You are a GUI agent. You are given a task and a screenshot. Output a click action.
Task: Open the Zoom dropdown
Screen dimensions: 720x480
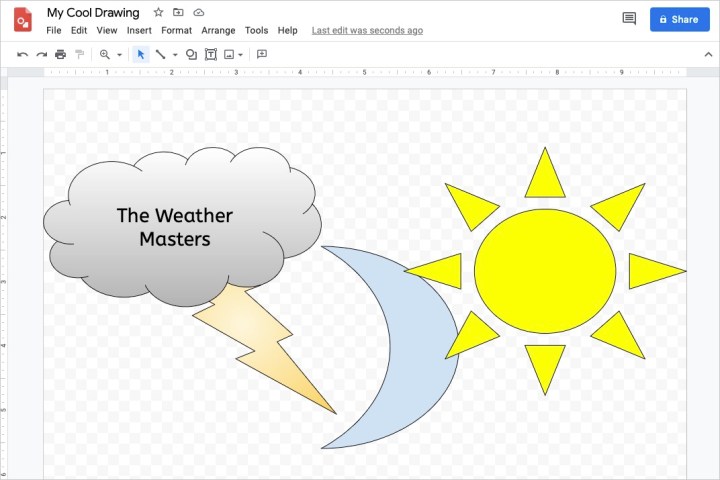[110, 54]
